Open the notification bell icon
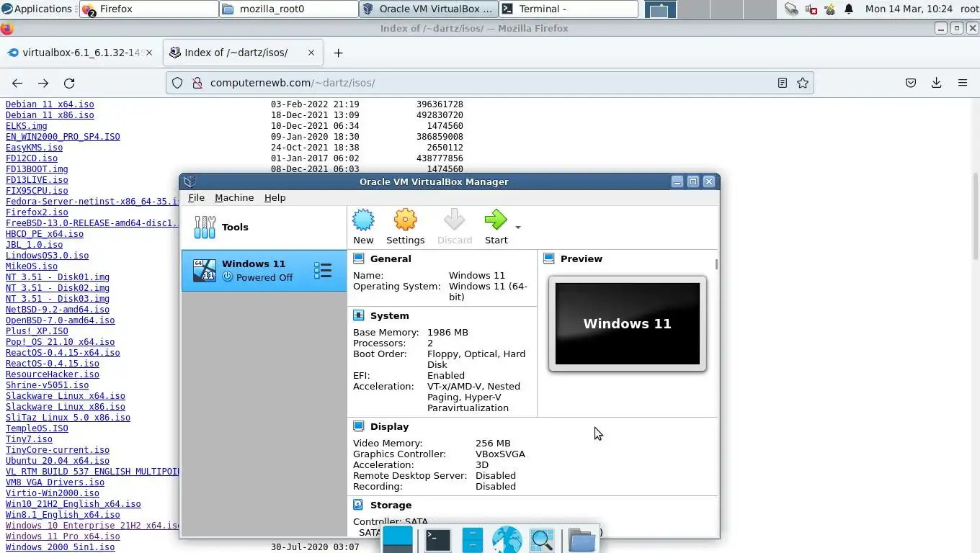This screenshot has height=553, width=980. pyautogui.click(x=849, y=9)
